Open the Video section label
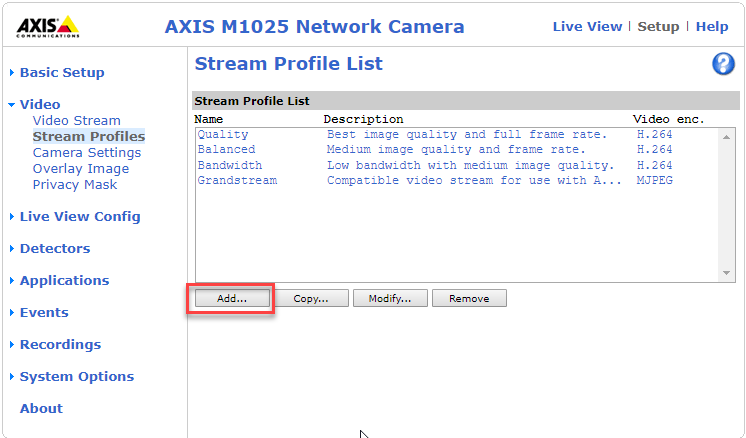746x438 pixels. (40, 105)
